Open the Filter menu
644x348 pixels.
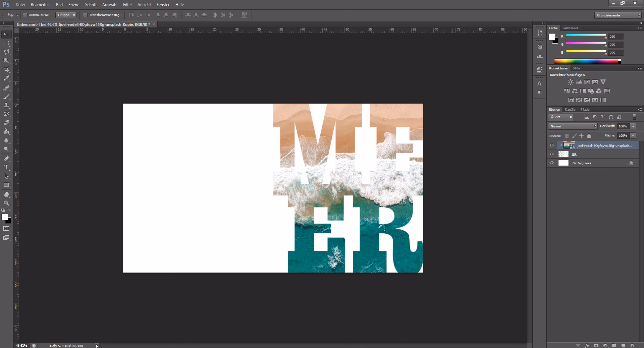(x=127, y=5)
